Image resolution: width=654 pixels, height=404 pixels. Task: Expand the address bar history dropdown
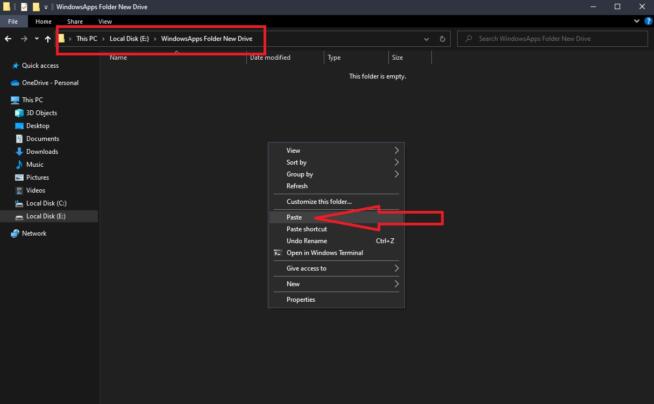[426, 39]
